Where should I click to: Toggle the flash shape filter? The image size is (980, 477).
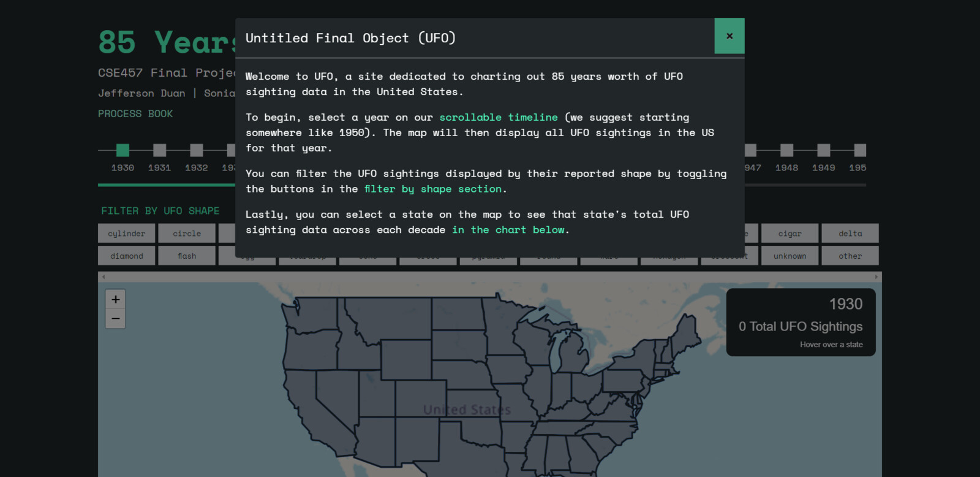[x=187, y=256]
